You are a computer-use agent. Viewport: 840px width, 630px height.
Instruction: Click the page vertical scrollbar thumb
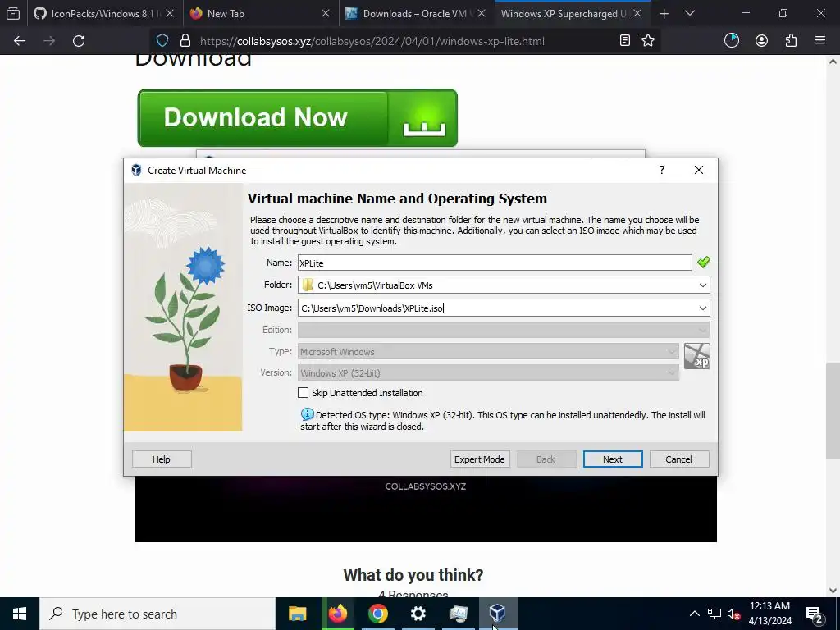coord(833,411)
